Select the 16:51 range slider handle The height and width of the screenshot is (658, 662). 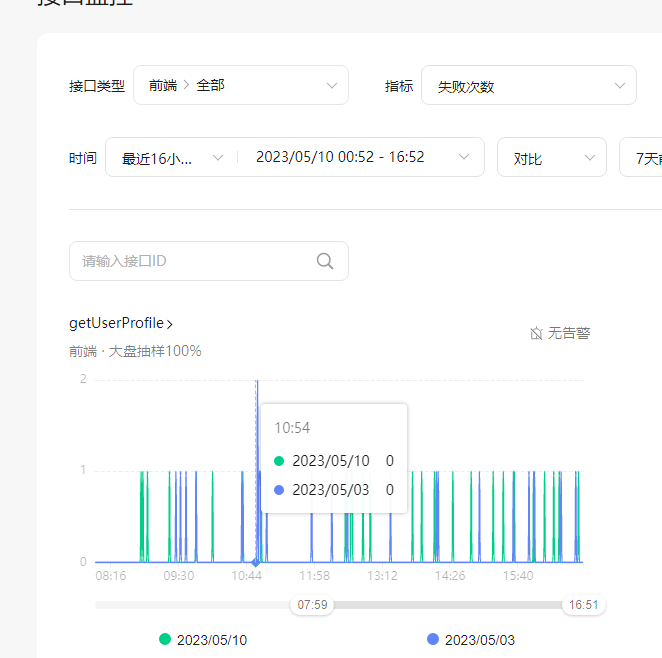point(583,605)
